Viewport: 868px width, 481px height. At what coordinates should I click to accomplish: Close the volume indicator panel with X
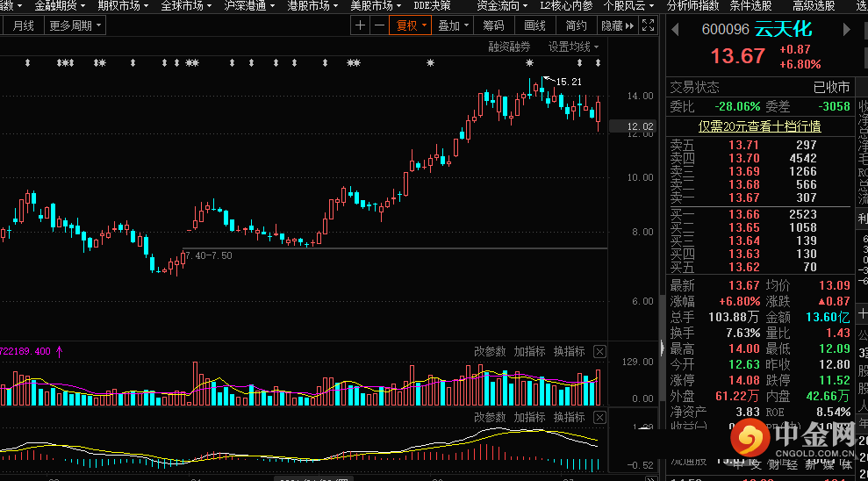[x=599, y=352]
